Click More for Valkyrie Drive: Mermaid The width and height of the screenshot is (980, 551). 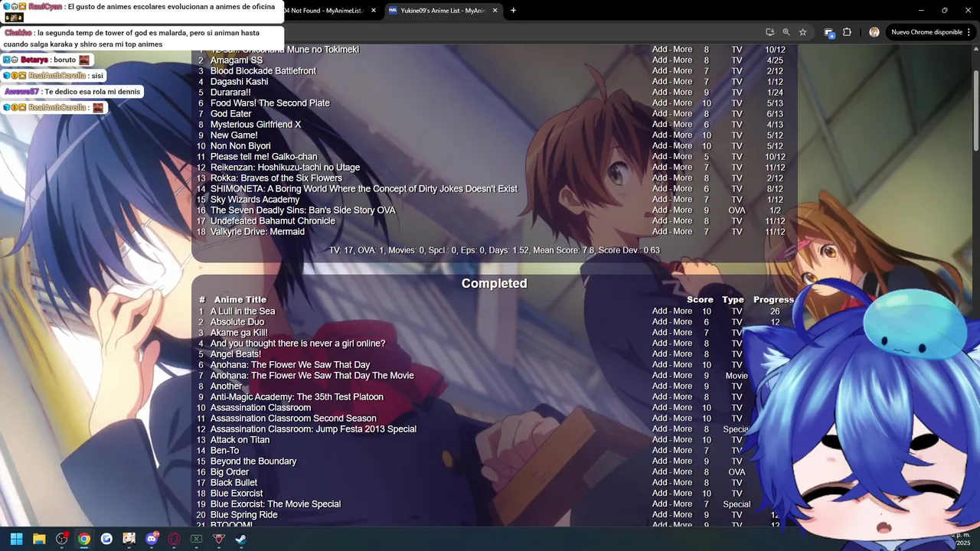pos(683,232)
